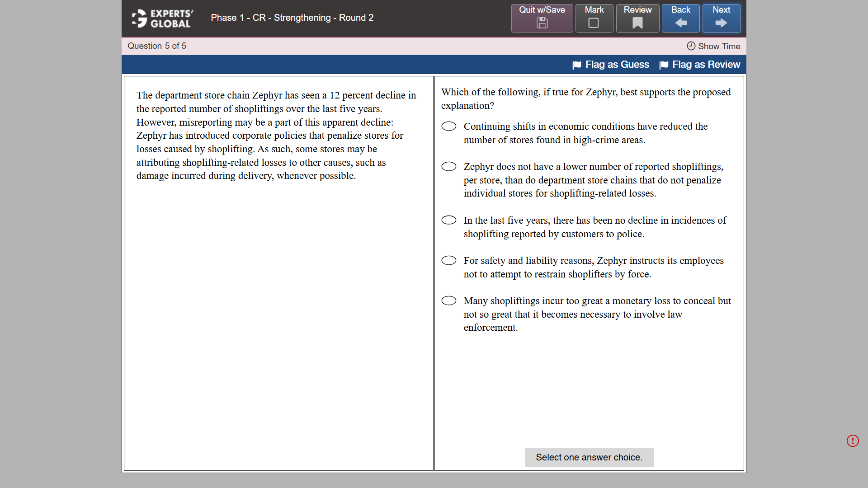Click the clock icon next to Show Time
This screenshot has width=868, height=488.
(690, 46)
